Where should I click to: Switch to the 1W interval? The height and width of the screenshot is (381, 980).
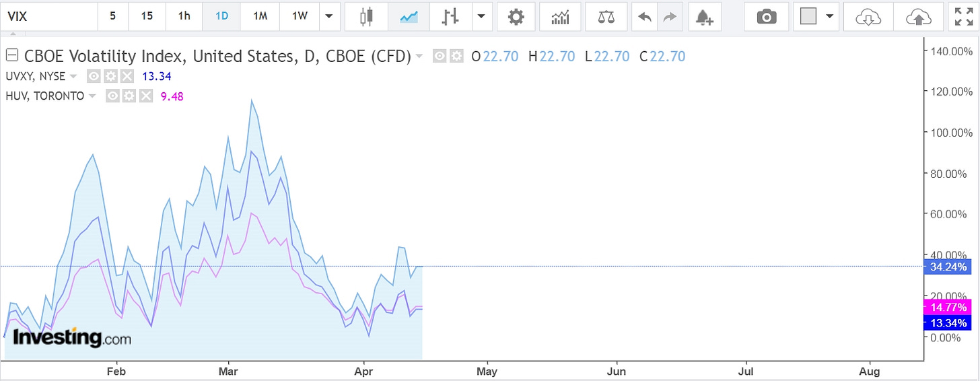point(300,16)
